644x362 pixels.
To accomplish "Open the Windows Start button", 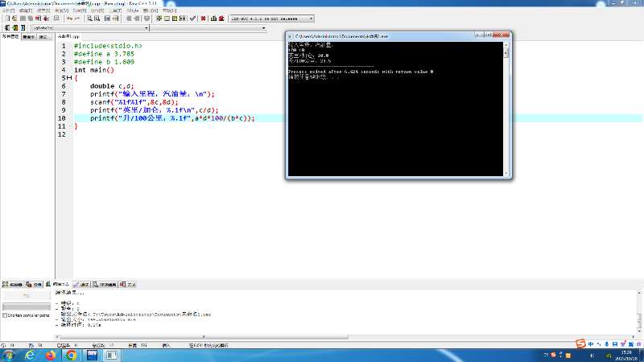I will (9, 356).
